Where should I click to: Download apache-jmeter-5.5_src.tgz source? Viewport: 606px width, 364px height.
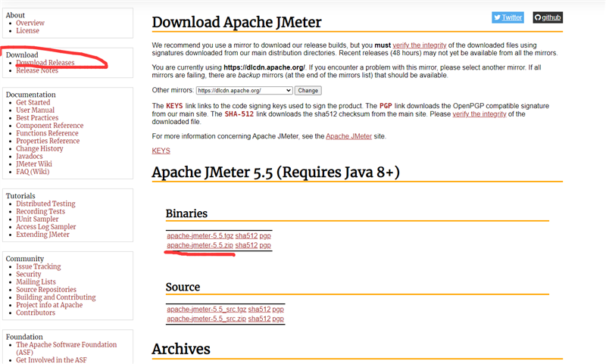point(206,310)
